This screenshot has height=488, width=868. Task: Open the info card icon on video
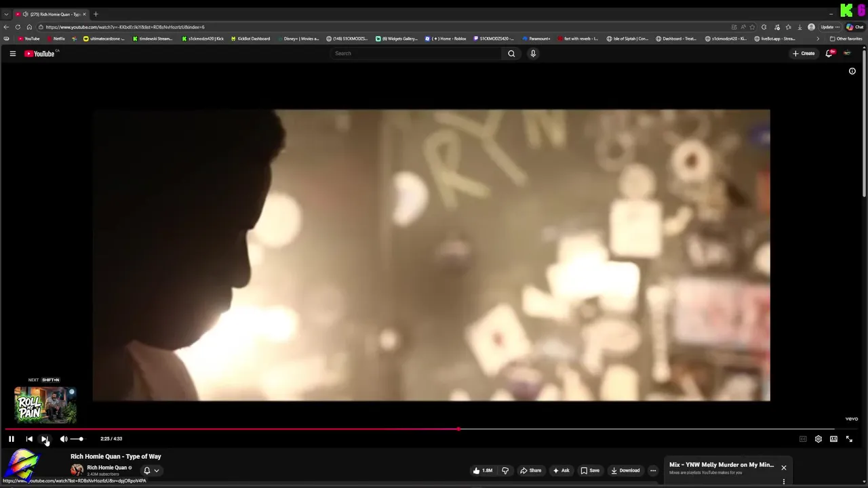tap(852, 71)
